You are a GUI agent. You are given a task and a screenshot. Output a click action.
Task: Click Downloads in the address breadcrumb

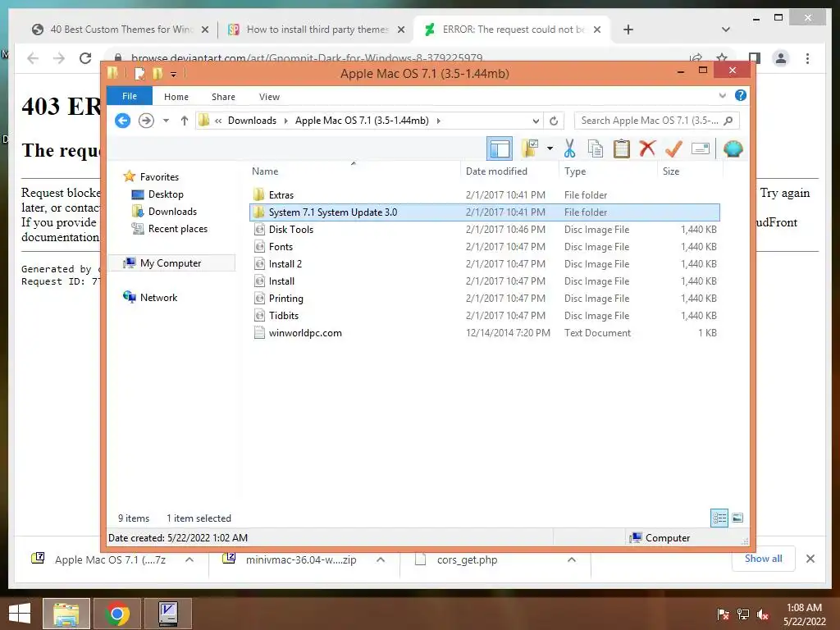[x=252, y=121]
